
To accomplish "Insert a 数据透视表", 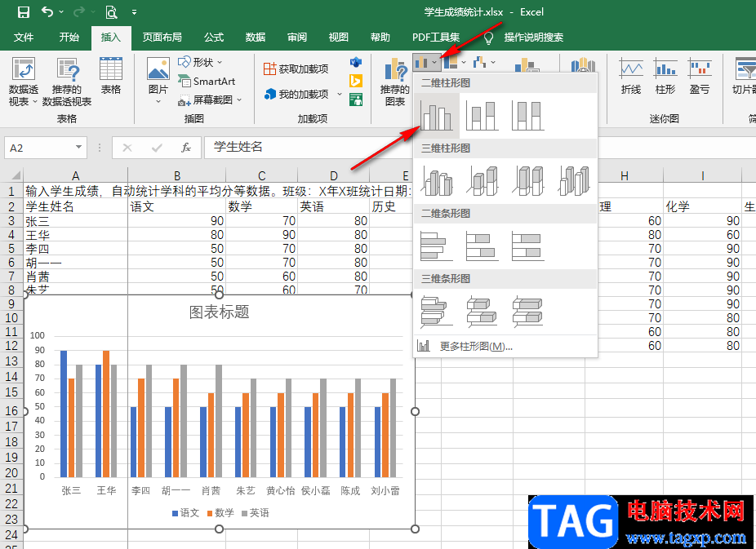I will point(23,82).
